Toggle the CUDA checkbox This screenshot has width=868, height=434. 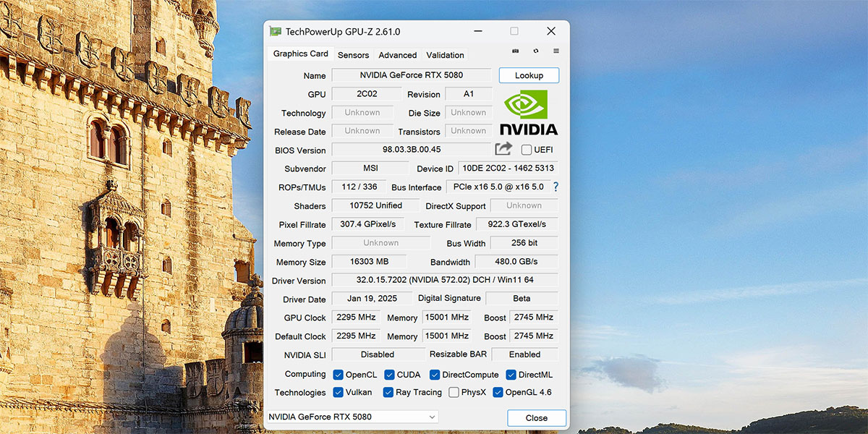(x=389, y=375)
